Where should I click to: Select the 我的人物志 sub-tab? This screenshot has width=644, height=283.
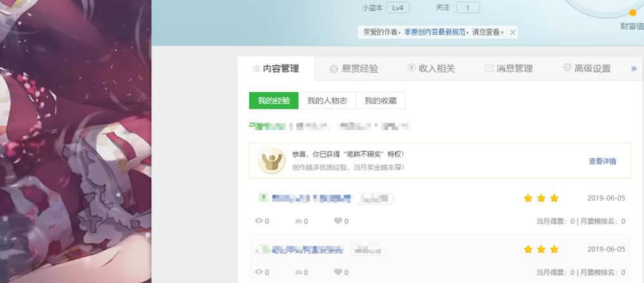tap(327, 101)
